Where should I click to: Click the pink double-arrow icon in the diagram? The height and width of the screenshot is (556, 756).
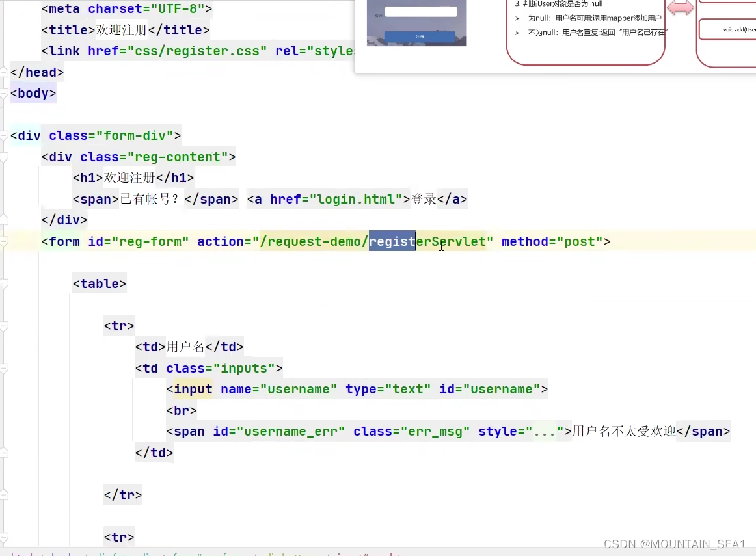click(x=681, y=8)
